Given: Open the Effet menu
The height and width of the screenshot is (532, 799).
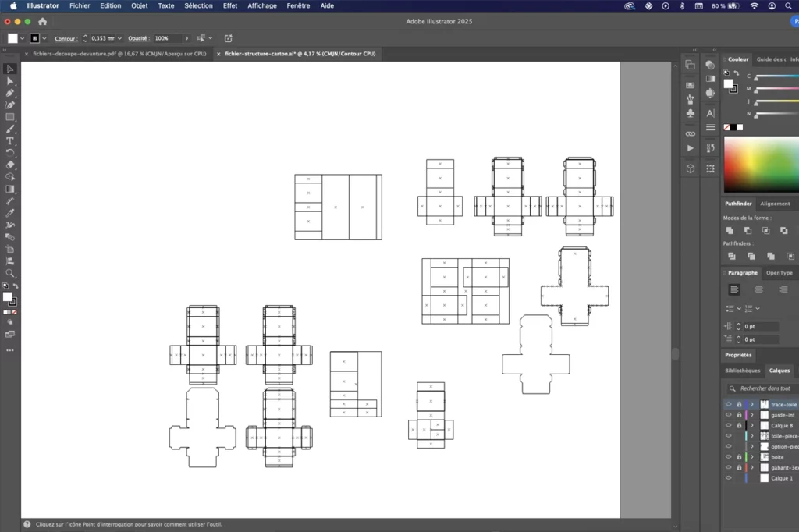Looking at the screenshot, I should tap(230, 5).
